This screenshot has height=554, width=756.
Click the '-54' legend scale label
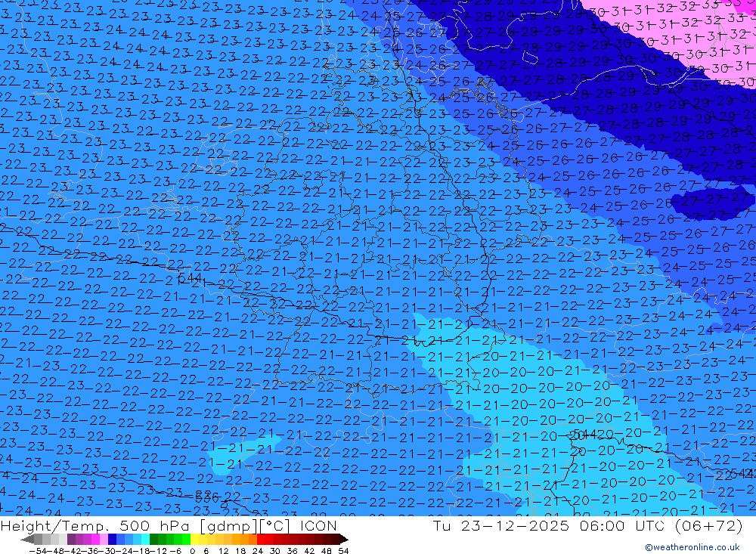coord(39,551)
